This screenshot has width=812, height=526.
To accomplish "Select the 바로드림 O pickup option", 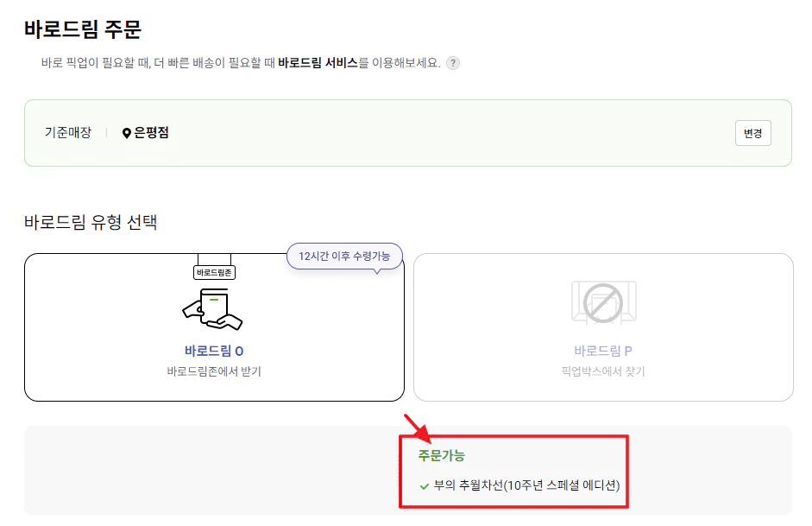I will [213, 326].
